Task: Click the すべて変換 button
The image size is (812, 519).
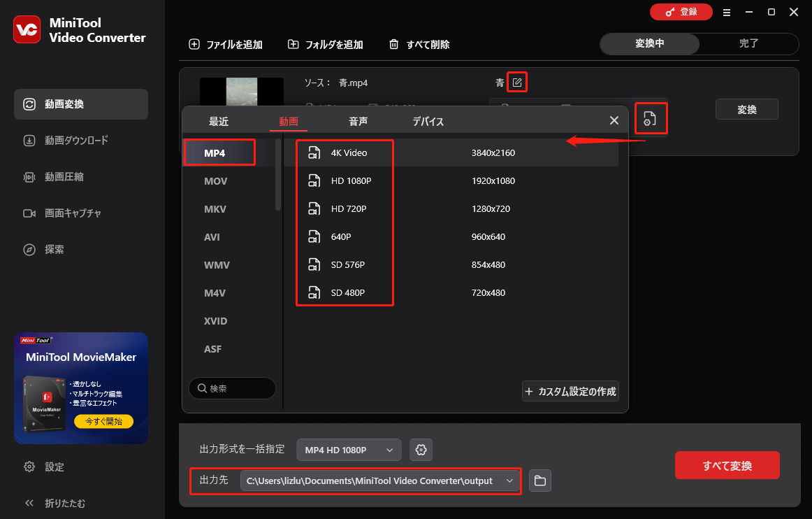Action: 727,465
